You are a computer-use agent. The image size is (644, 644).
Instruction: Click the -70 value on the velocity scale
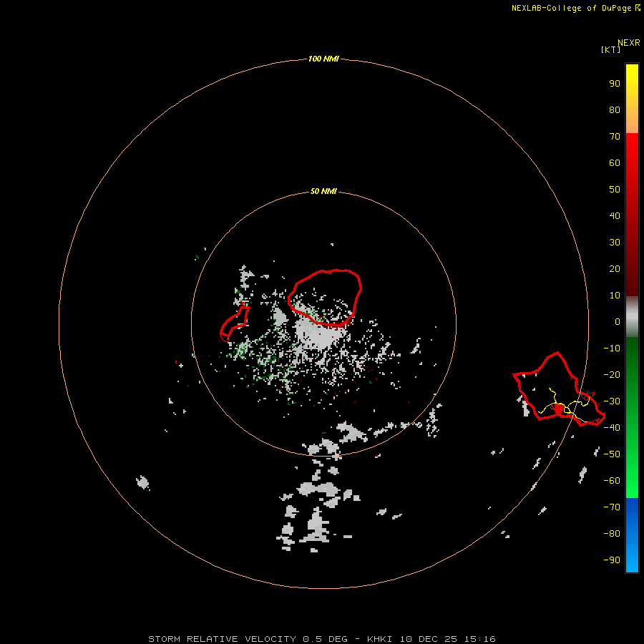point(612,507)
